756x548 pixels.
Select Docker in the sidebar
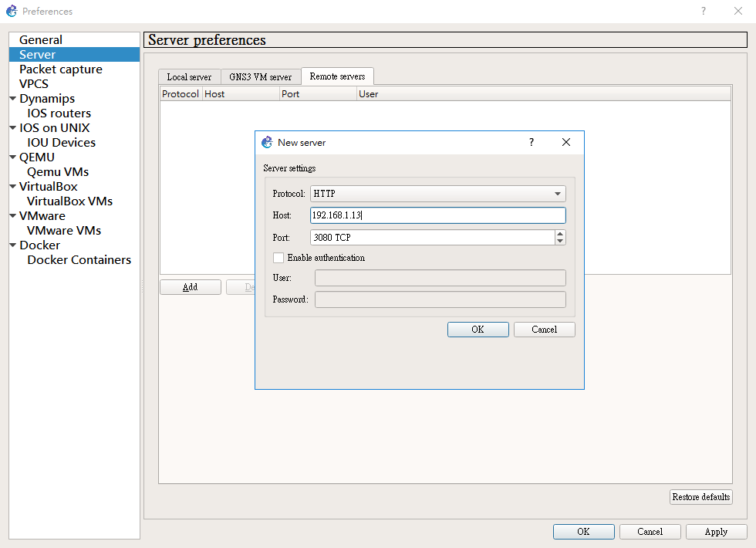tap(39, 245)
